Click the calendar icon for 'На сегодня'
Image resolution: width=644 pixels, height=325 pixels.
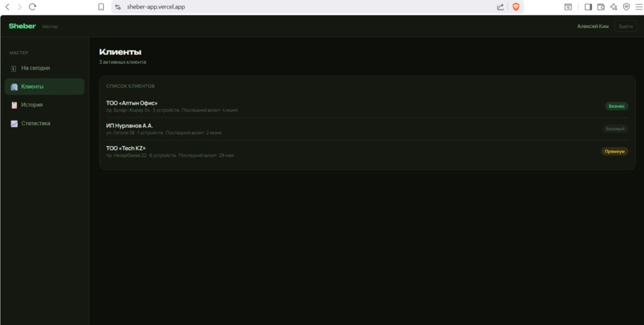14,69
